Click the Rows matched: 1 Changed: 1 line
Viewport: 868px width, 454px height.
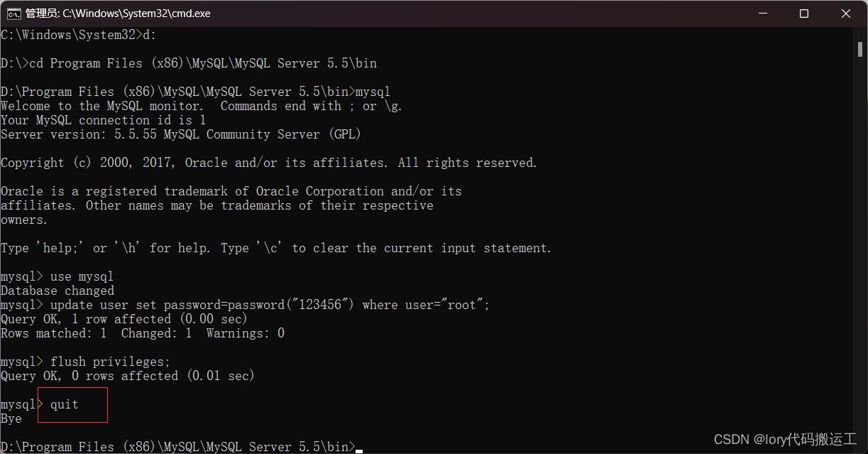click(143, 333)
